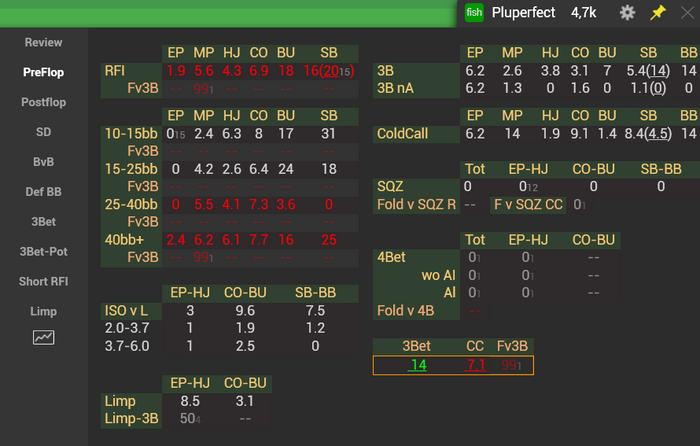This screenshot has height=446, width=700.
Task: Switch to the Limp sidebar tab
Action: click(x=43, y=312)
